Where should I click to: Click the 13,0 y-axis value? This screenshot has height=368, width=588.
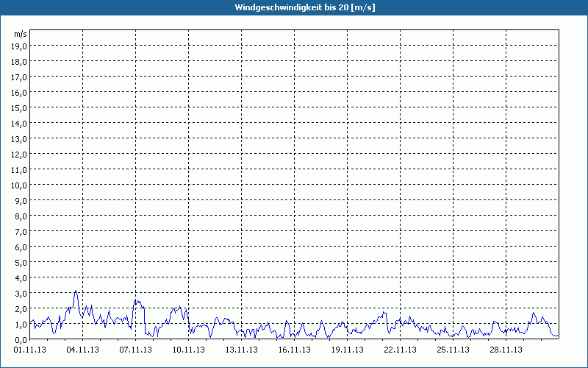point(19,139)
